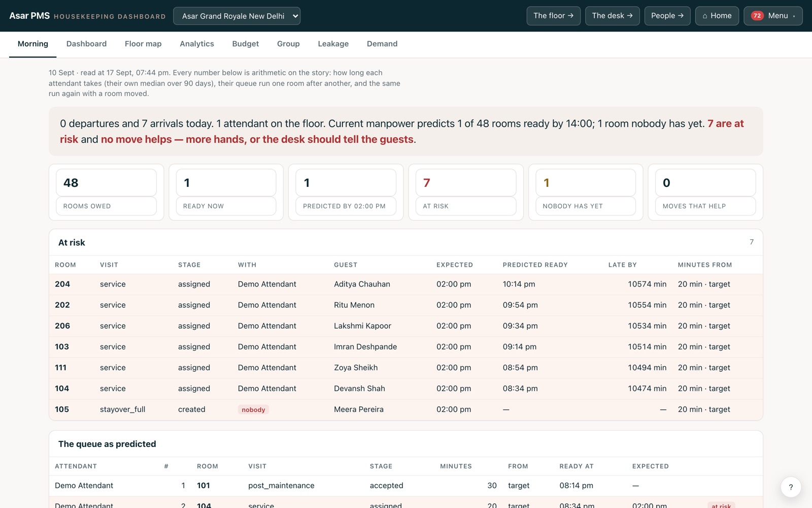Click 10574 min late-by value
Viewport: 812px width, 508px height.
(x=647, y=284)
